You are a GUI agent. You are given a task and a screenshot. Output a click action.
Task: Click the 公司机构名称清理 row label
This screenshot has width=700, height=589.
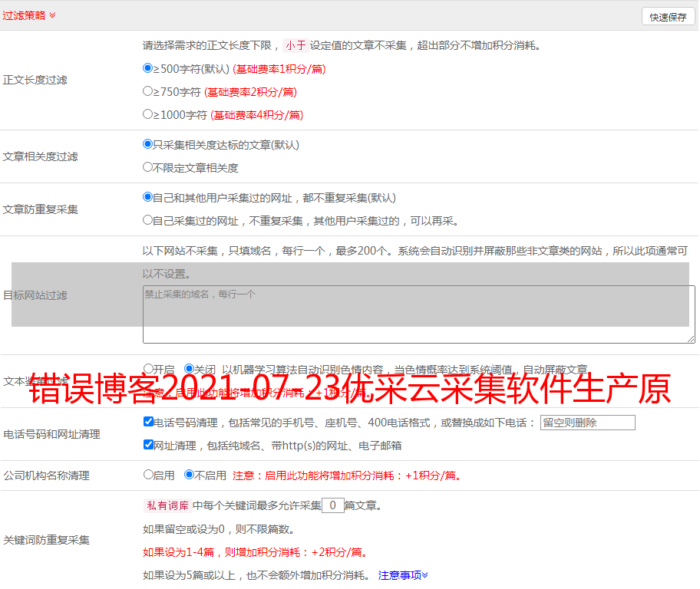[46, 475]
